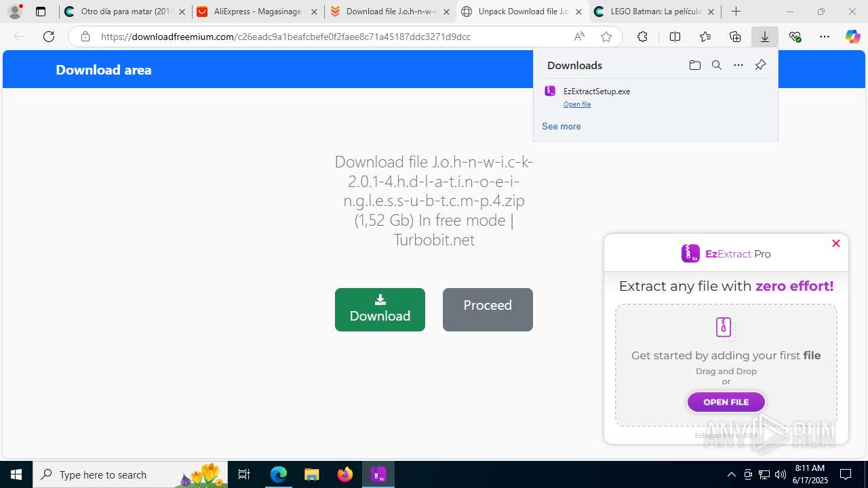The height and width of the screenshot is (488, 868).
Task: Click the 'Open file' link
Action: (577, 104)
